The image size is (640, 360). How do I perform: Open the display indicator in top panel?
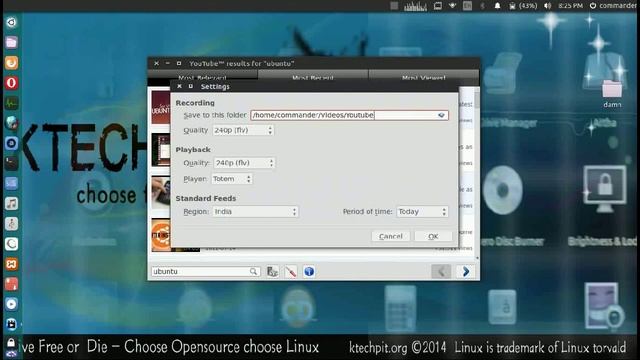(438, 6)
